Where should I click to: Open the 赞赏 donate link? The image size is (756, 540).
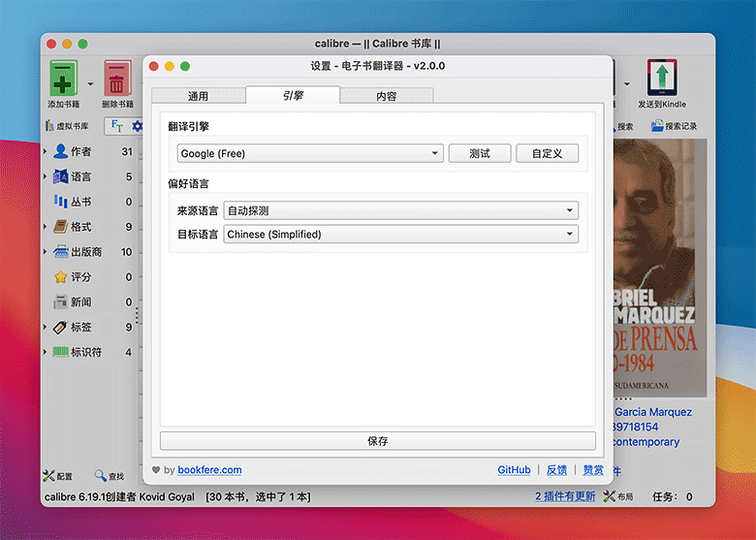click(593, 469)
